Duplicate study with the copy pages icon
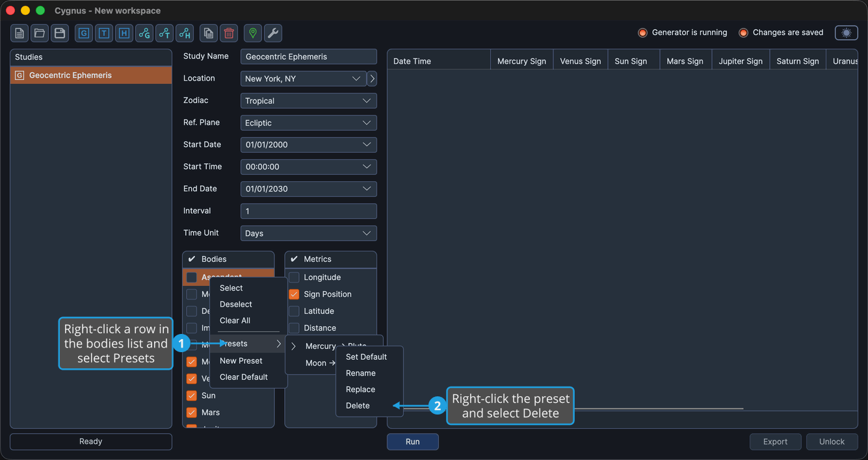The height and width of the screenshot is (460, 868). 209,33
